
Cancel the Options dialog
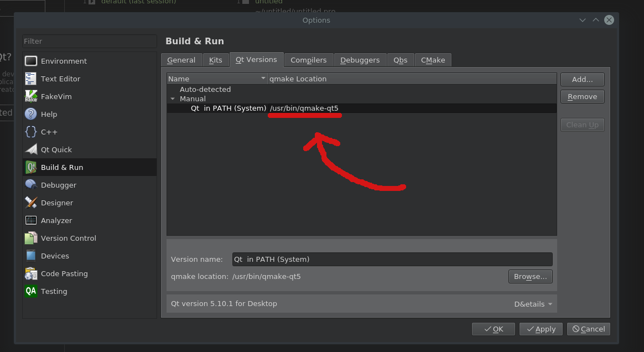pyautogui.click(x=589, y=329)
